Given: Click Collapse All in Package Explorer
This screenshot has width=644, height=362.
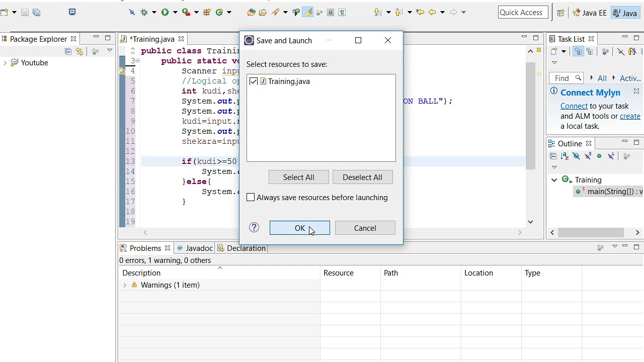Looking at the screenshot, I should (x=68, y=51).
